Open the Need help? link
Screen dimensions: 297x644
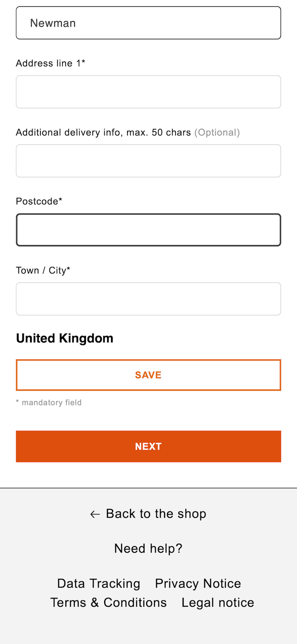pyautogui.click(x=148, y=548)
